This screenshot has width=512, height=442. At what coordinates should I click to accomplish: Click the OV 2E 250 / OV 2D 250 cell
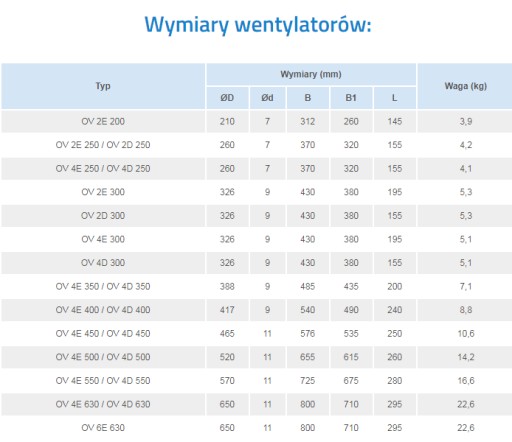(103, 145)
